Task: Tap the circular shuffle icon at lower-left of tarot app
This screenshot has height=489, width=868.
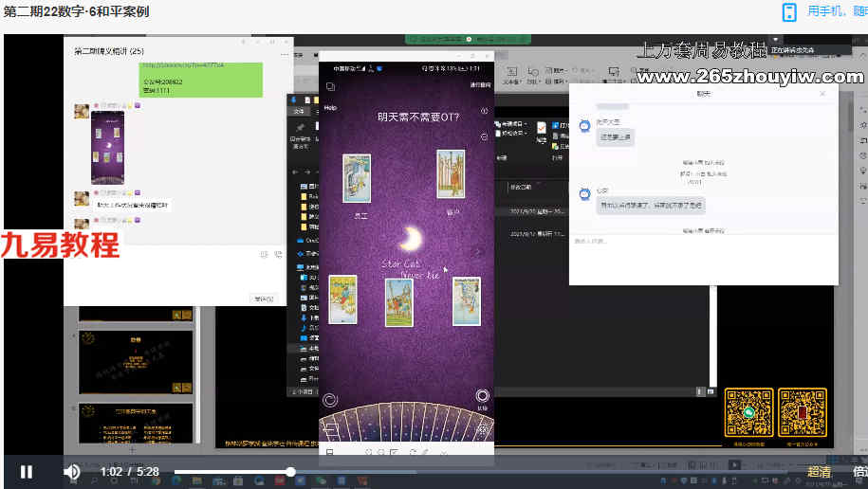Action: (x=330, y=400)
